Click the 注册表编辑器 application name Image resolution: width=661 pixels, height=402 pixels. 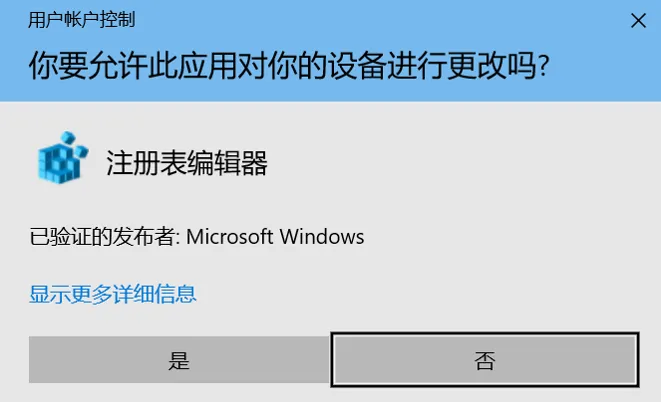pos(187,163)
